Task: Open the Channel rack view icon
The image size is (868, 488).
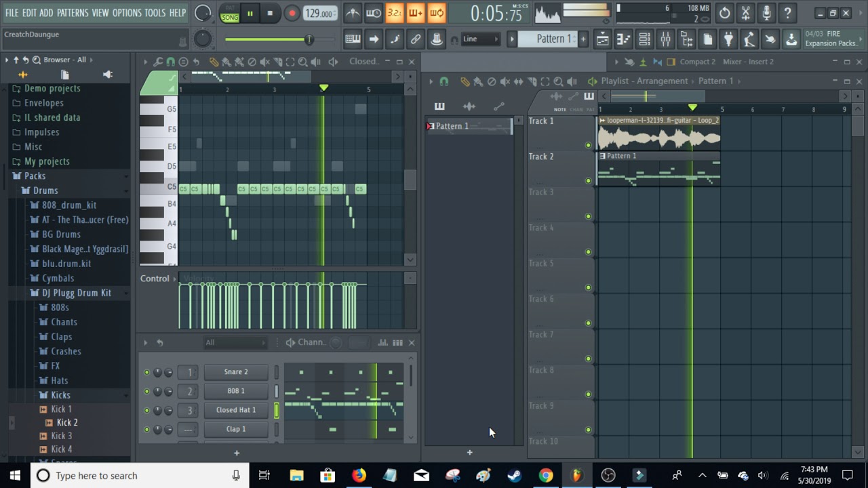Action: point(644,39)
